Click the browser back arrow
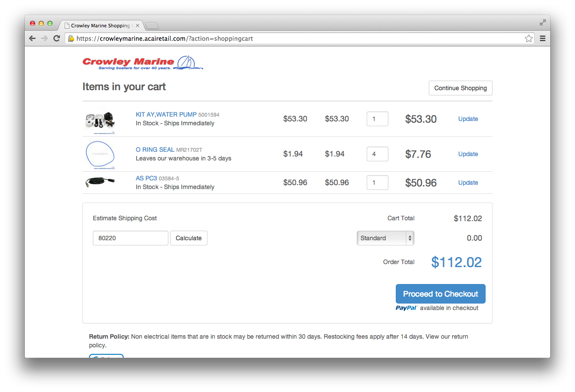This screenshot has height=392, width=575. click(x=32, y=38)
